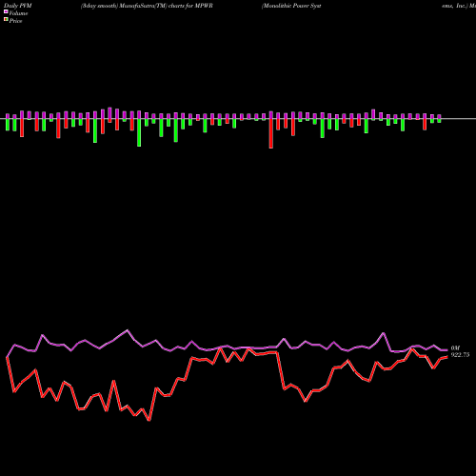Click the '0M' volume value label

(455, 348)
